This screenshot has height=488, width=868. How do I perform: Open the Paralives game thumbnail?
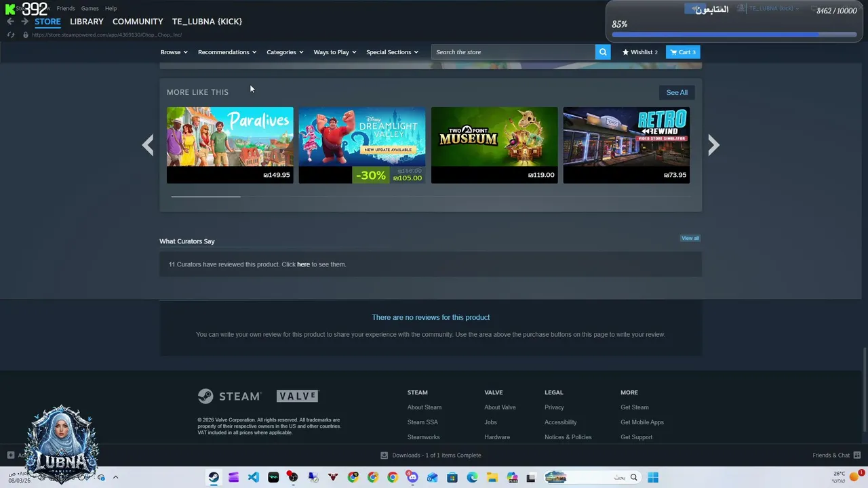pyautogui.click(x=230, y=145)
